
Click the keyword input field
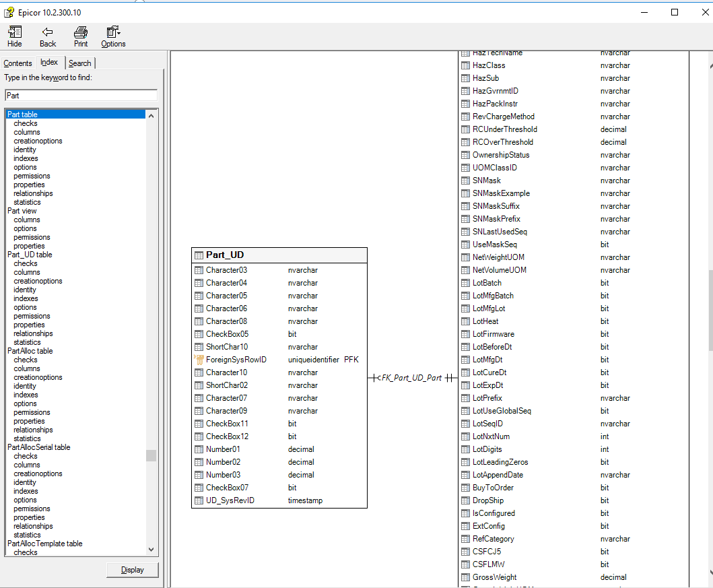[81, 96]
